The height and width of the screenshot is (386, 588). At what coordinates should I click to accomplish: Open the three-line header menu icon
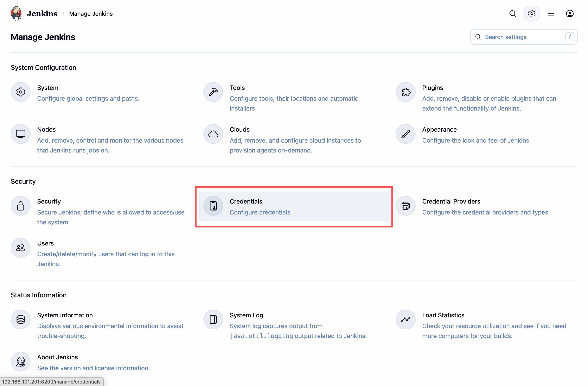551,14
